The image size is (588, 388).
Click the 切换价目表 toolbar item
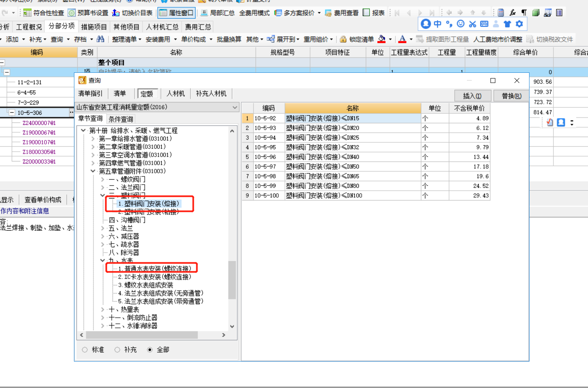[x=132, y=13]
